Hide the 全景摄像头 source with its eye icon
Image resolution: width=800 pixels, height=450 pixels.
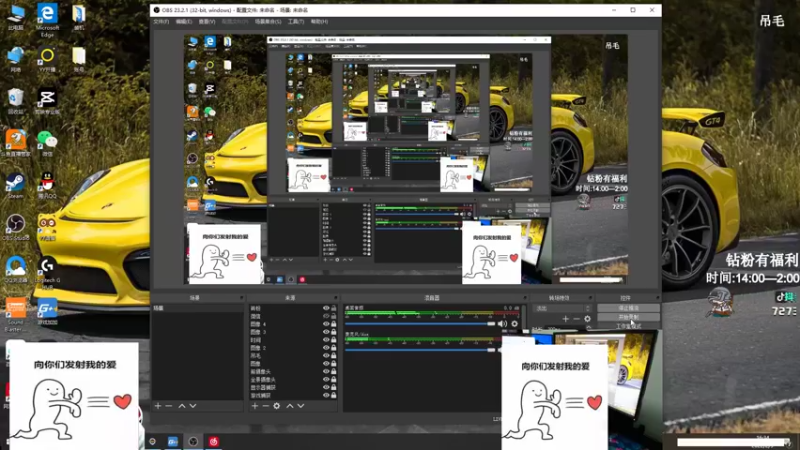pyautogui.click(x=326, y=379)
